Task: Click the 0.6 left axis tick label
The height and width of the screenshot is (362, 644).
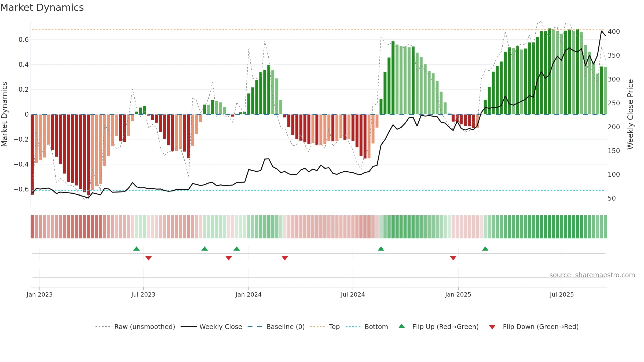Action: tap(24, 40)
